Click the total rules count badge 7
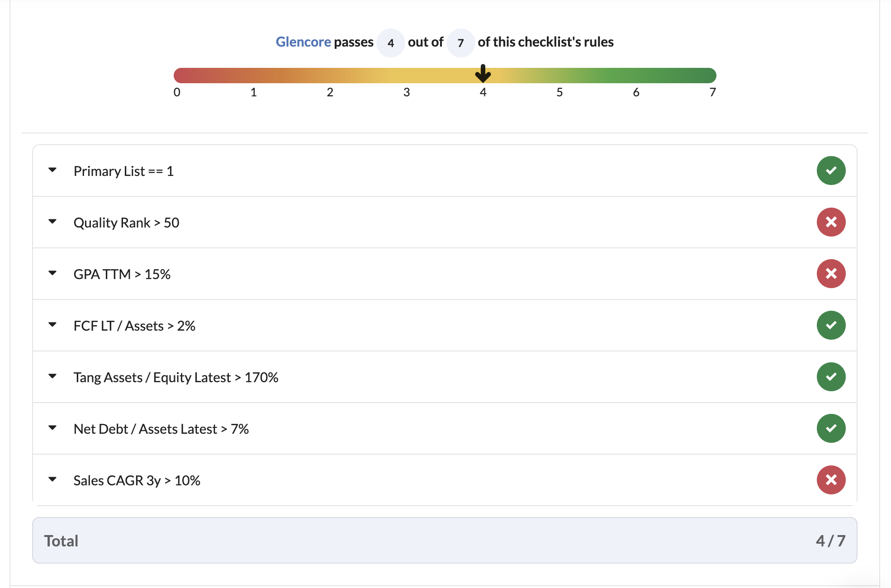This screenshot has width=891, height=588. 460,43
